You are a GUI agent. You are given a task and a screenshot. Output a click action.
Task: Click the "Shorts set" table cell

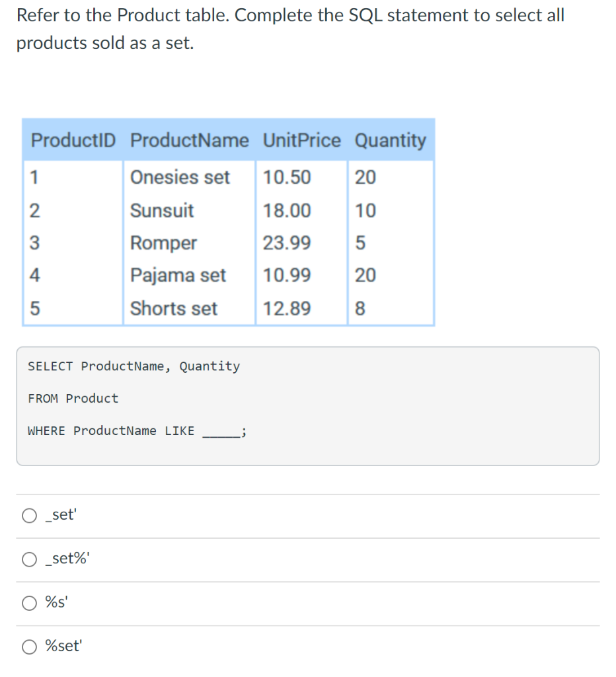[x=174, y=308]
